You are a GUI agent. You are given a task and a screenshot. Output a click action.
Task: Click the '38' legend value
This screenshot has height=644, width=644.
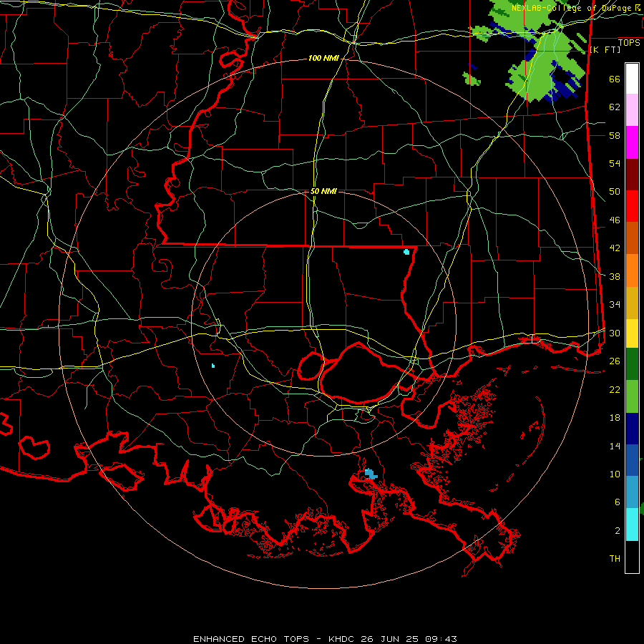coord(615,276)
